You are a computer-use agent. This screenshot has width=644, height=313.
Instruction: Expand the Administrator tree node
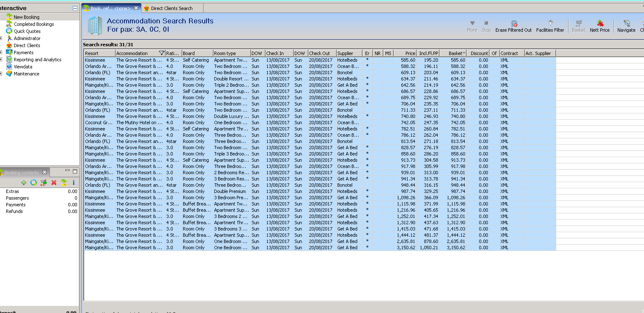[1, 38]
